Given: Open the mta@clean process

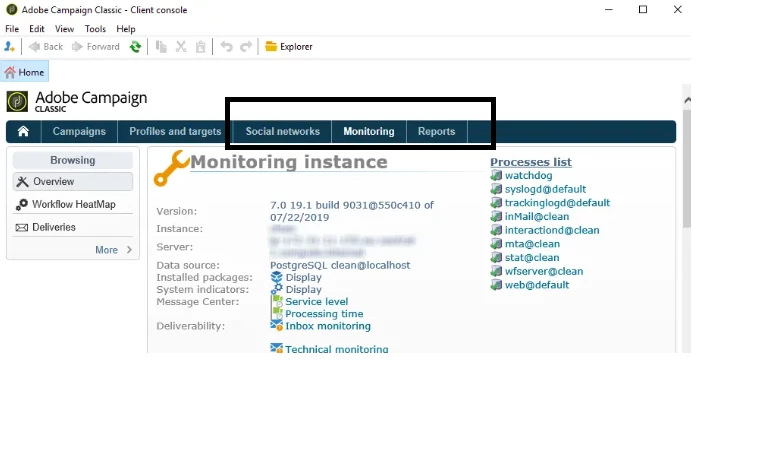Looking at the screenshot, I should pyautogui.click(x=532, y=244).
